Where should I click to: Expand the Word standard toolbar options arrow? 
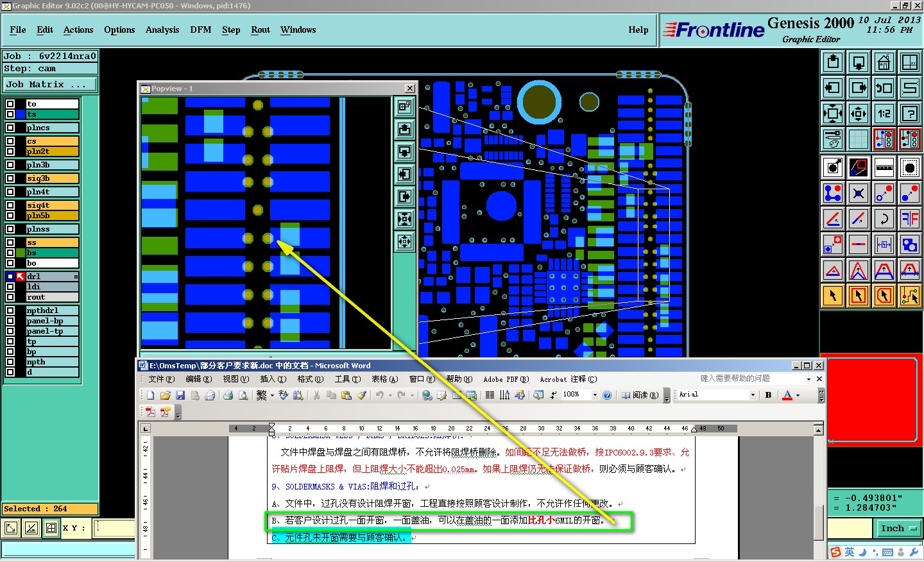(x=667, y=396)
